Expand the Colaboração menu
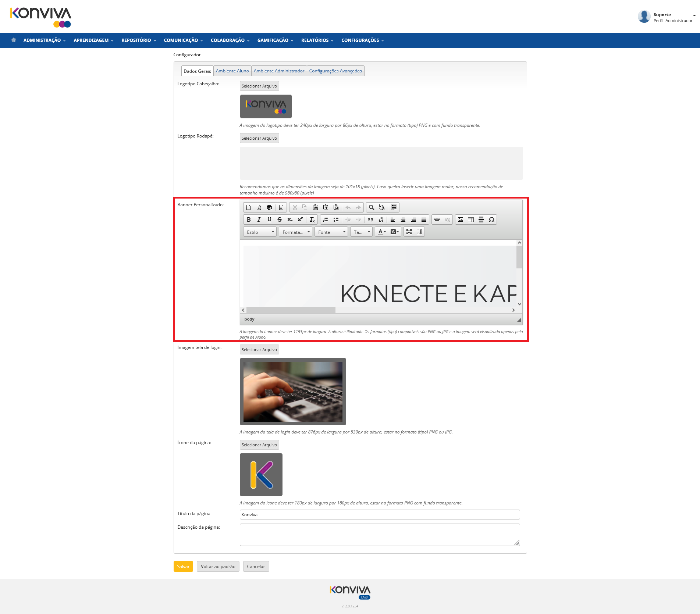The image size is (700, 614). pos(230,40)
